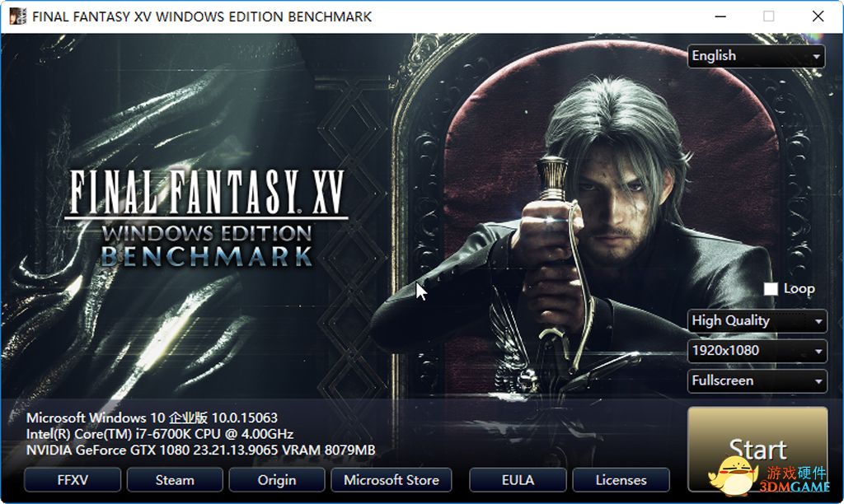844x504 pixels.
Task: Expand the High Quality preset dropdown
Action: pyautogui.click(x=757, y=320)
